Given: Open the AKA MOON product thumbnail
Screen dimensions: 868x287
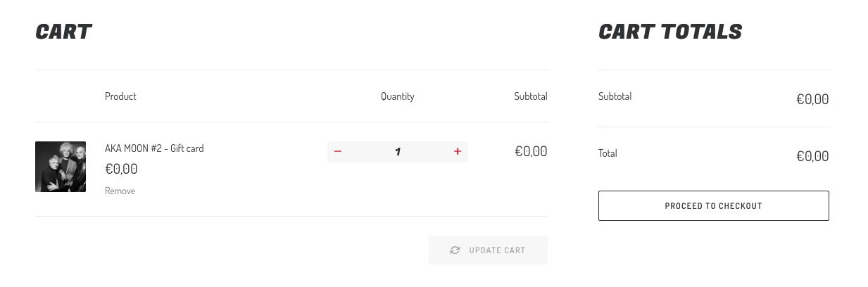Looking at the screenshot, I should [61, 167].
